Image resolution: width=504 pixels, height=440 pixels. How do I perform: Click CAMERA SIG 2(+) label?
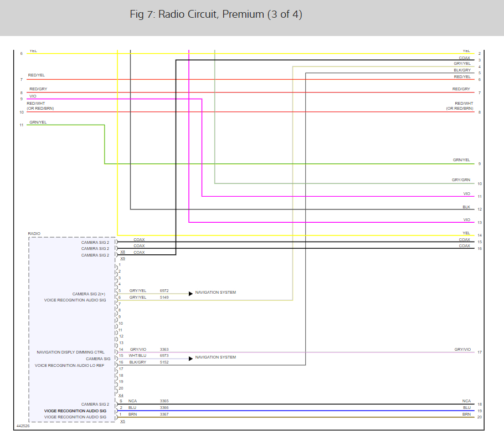(x=89, y=294)
